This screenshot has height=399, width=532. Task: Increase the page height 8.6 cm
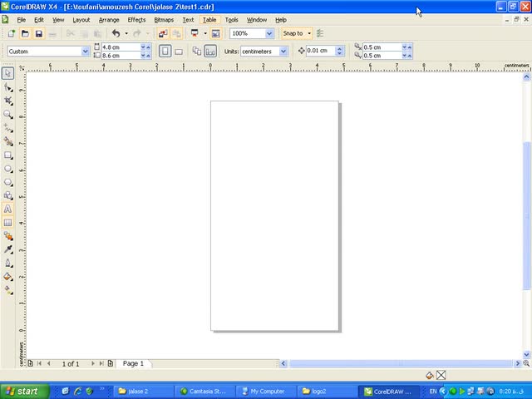(148, 56)
